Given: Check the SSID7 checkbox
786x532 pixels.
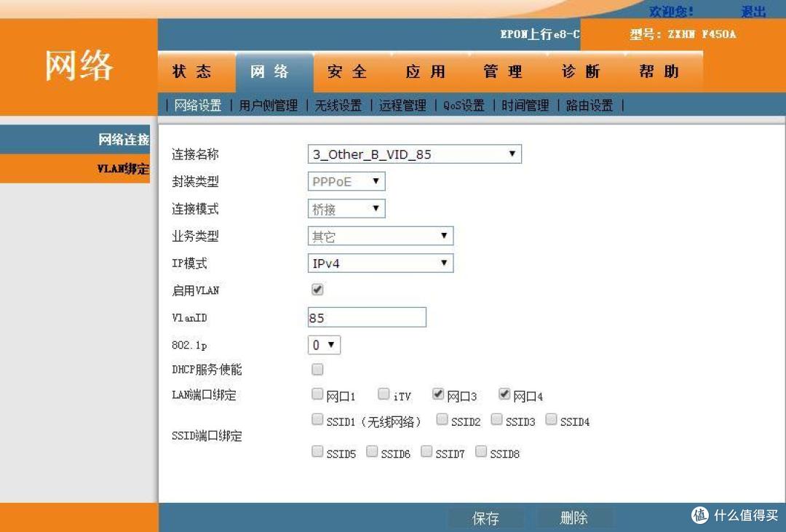Looking at the screenshot, I should point(426,451).
